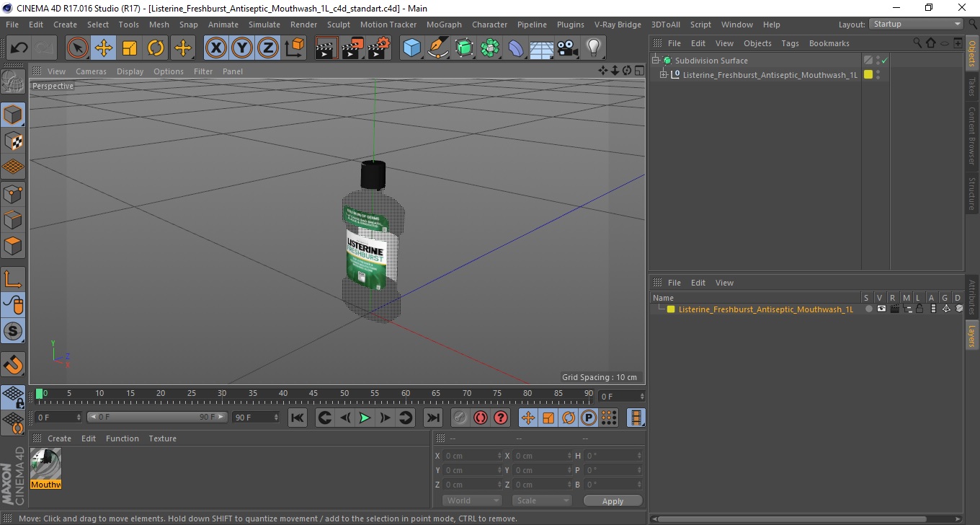Open the Scale mode dropdown
Viewport: 980px width, 525px height.
[542, 500]
